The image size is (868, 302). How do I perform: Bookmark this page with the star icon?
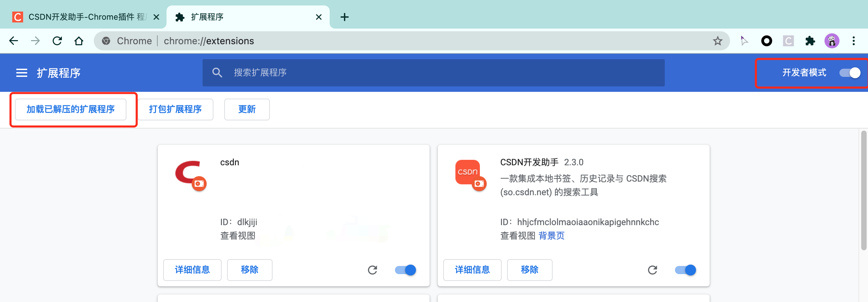[717, 41]
